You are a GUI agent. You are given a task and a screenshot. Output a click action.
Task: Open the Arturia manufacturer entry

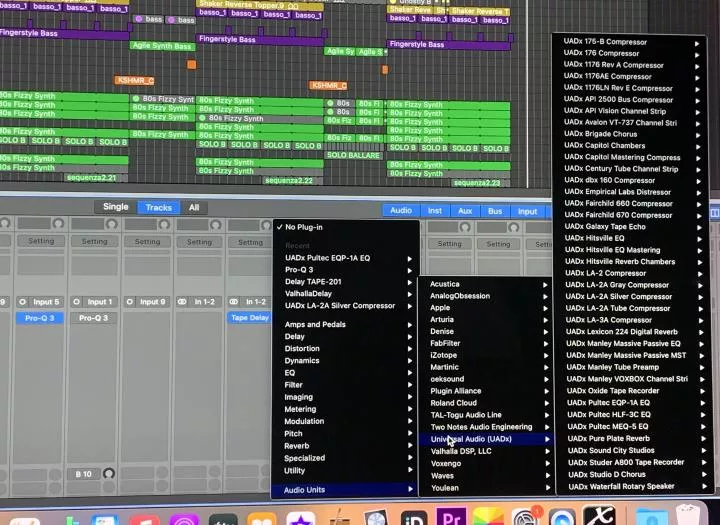pos(442,319)
